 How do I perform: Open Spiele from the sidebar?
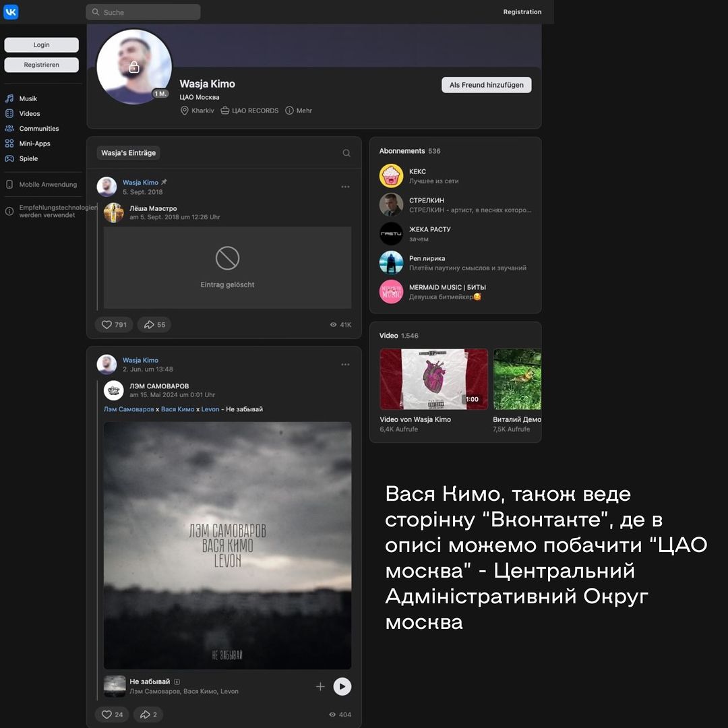tap(28, 158)
